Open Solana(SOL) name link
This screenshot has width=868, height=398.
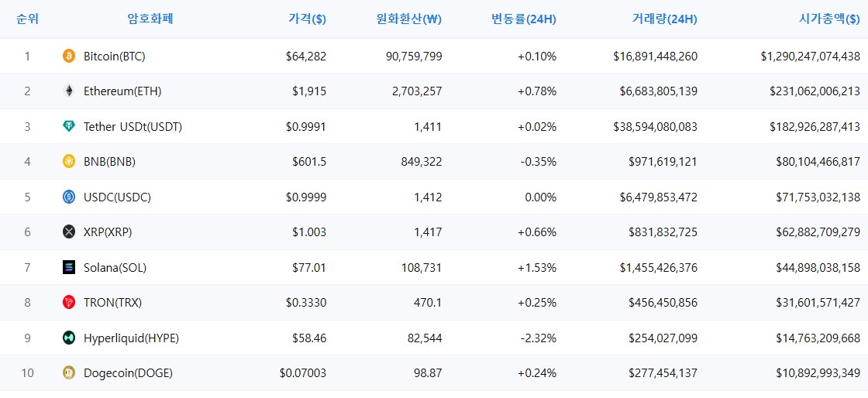[115, 268]
